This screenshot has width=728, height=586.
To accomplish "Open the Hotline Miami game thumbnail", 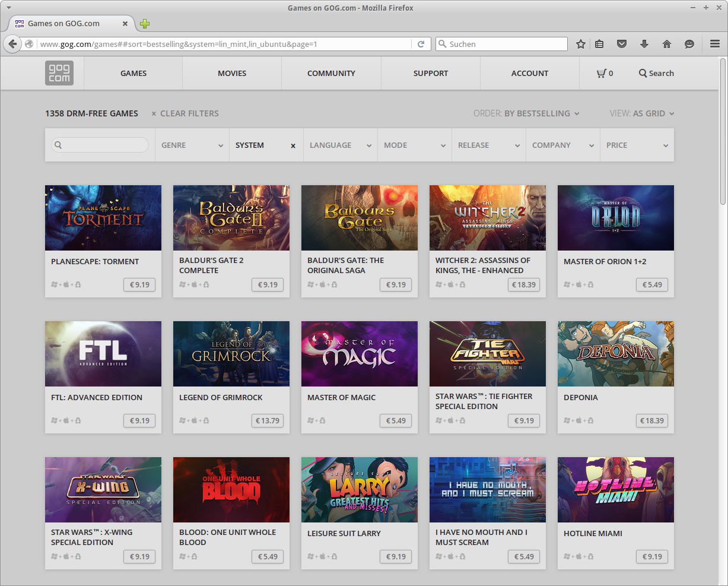I will coord(615,490).
